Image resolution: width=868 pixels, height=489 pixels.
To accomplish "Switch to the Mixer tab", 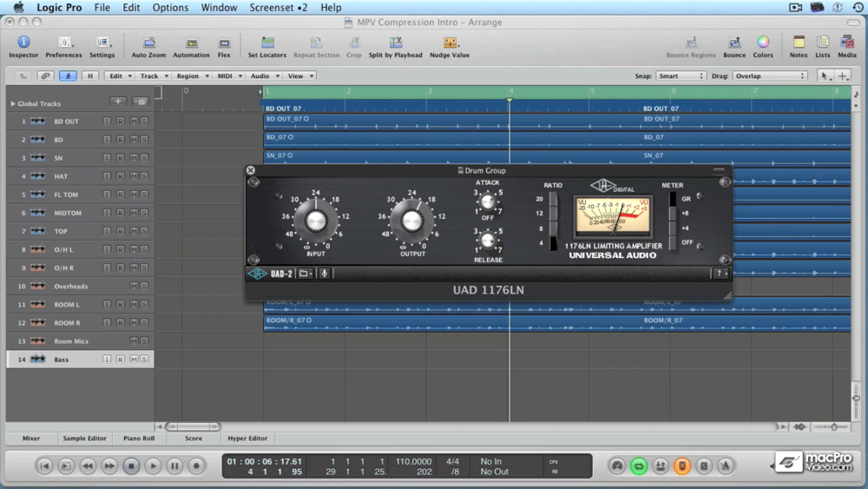I will (x=31, y=438).
